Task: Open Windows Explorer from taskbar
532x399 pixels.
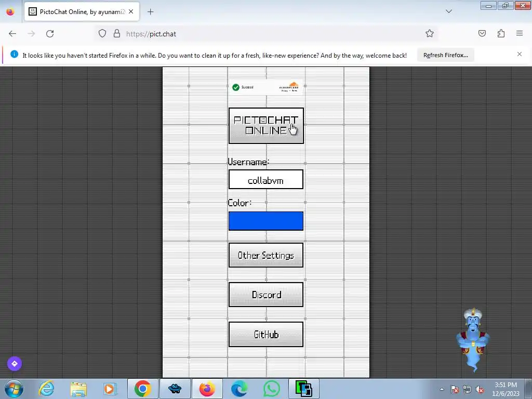Action: point(78,389)
